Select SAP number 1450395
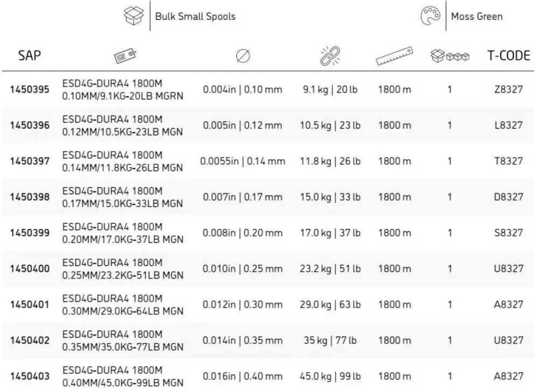The image size is (534, 392). (x=30, y=89)
